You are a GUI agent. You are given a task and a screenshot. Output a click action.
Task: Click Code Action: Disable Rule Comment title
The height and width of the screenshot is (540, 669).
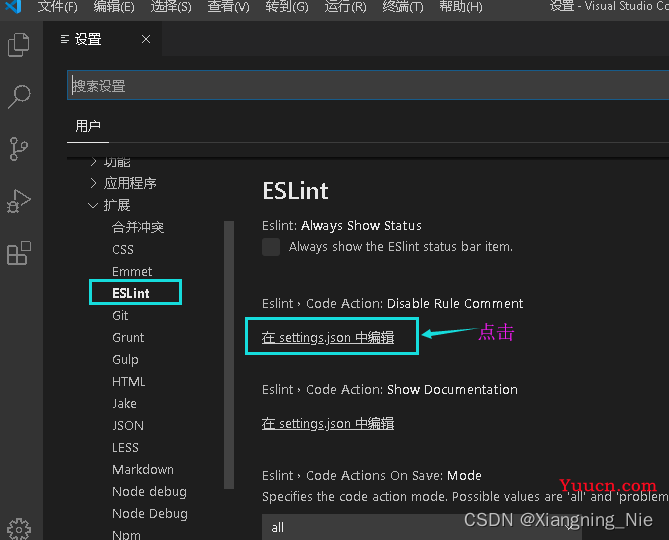(393, 303)
